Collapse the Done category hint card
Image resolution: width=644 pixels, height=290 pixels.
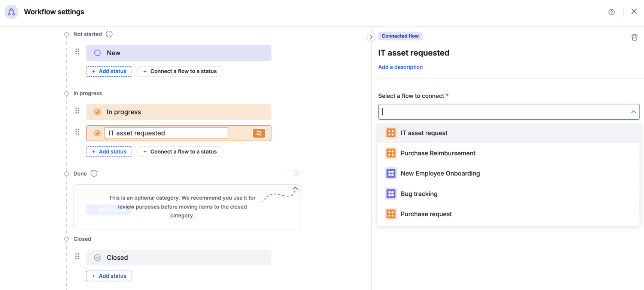(295, 189)
